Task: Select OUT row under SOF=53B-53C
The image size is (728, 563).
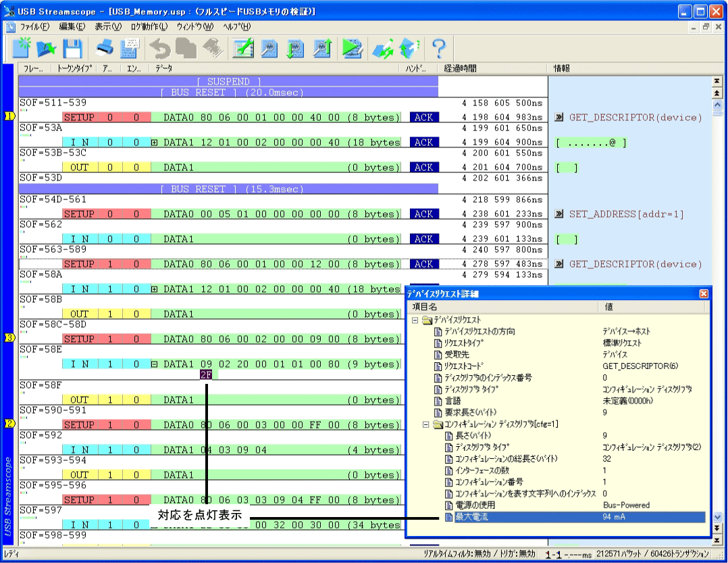Action: 231,167
